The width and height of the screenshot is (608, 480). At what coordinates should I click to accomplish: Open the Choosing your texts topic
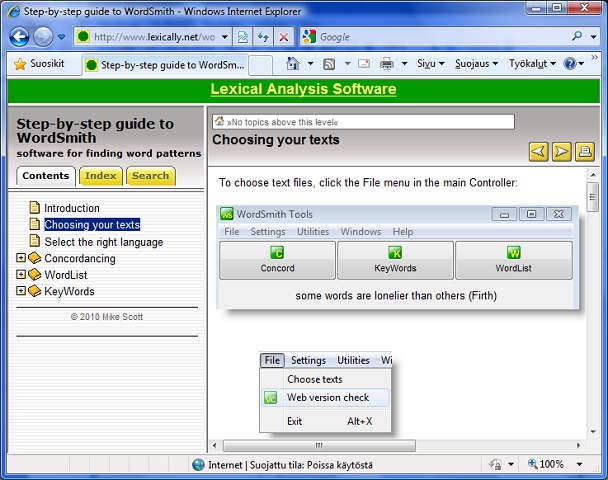click(92, 225)
